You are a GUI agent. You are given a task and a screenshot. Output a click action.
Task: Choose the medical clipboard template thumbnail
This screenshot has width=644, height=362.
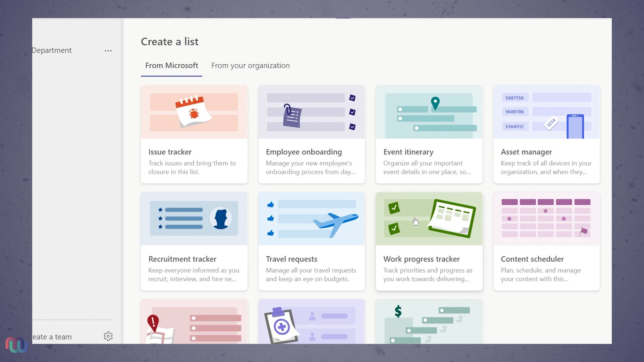pyautogui.click(x=312, y=322)
